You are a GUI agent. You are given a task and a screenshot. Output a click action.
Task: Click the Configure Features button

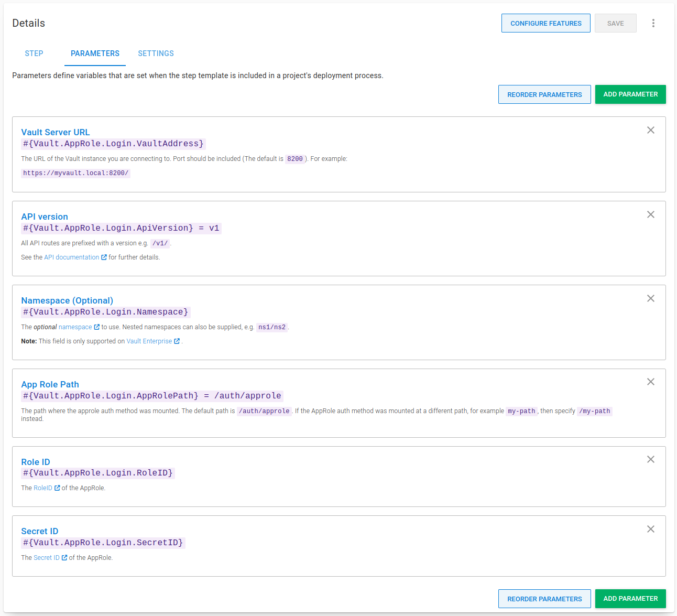tap(545, 23)
